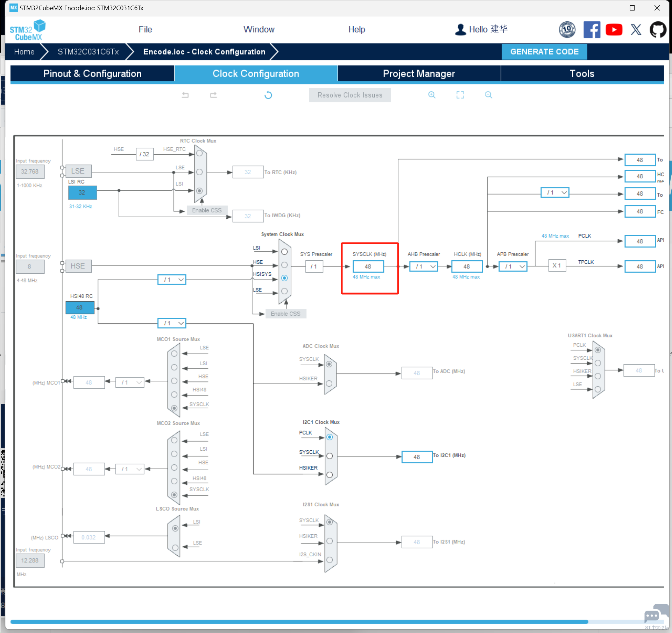Open the Help menu

(x=356, y=29)
